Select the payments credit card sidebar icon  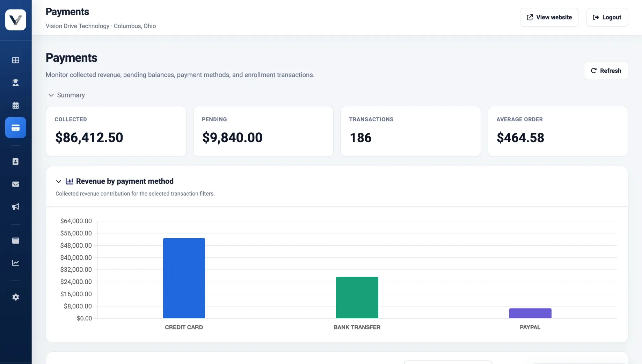(16, 128)
